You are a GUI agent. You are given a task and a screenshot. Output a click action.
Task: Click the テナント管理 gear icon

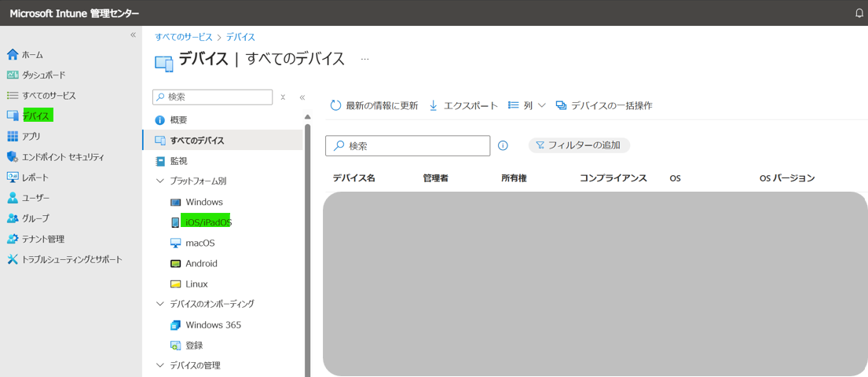13,239
